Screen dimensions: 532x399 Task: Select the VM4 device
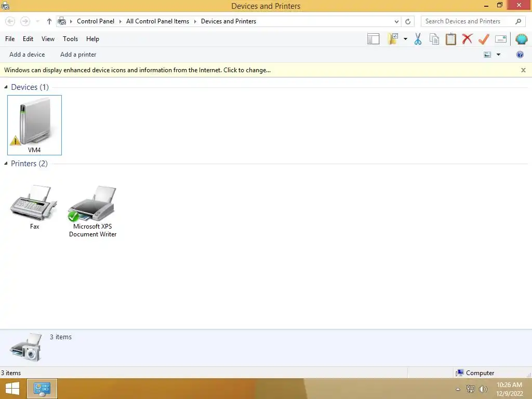coord(34,125)
